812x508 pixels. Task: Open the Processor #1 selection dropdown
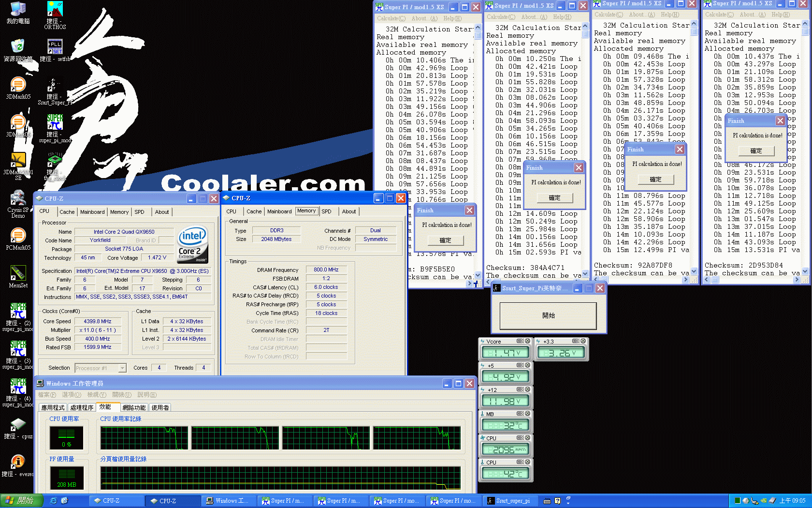click(x=101, y=368)
